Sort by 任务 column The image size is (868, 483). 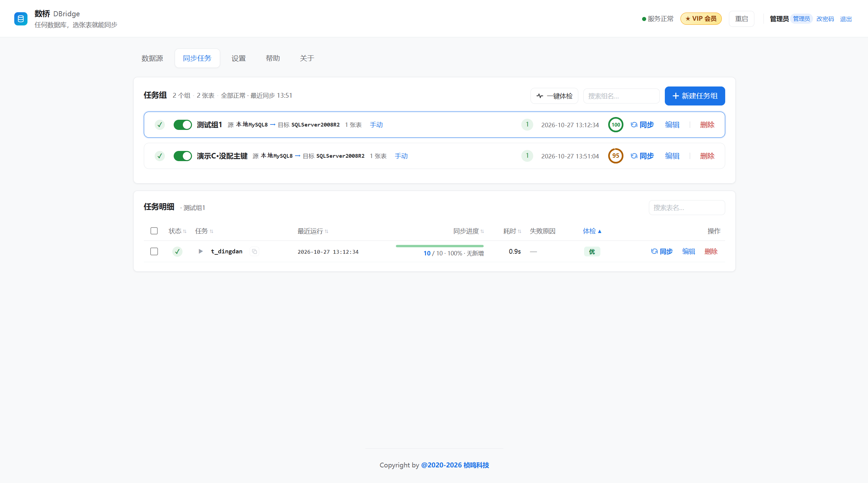pyautogui.click(x=204, y=231)
